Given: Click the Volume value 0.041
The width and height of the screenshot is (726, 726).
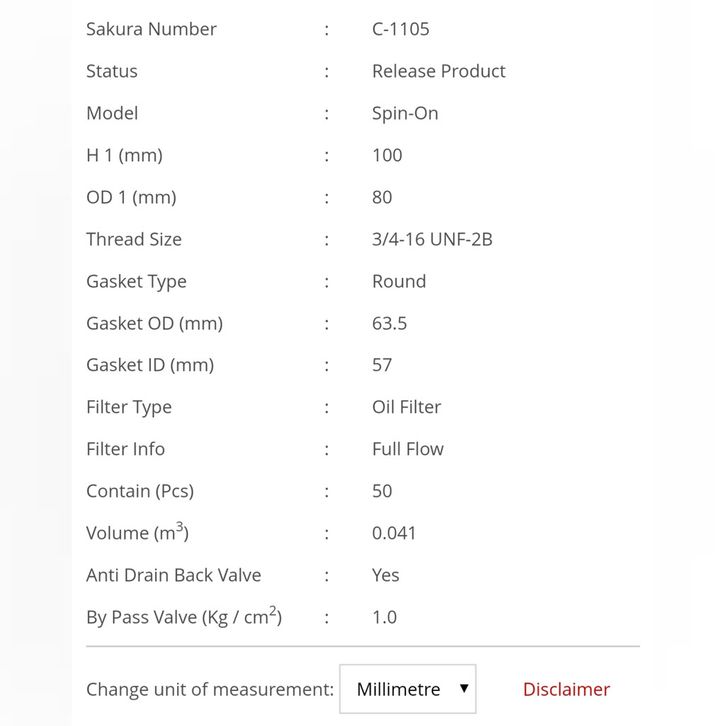Looking at the screenshot, I should coord(394,533).
